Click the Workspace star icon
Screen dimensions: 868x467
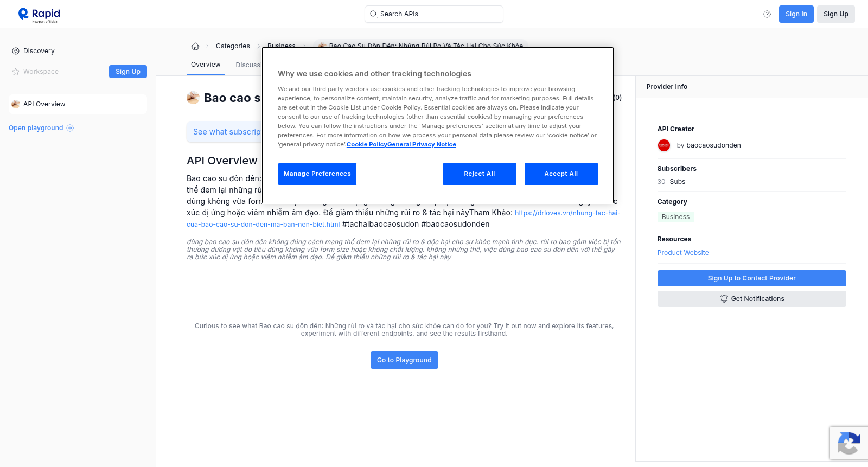coord(16,72)
